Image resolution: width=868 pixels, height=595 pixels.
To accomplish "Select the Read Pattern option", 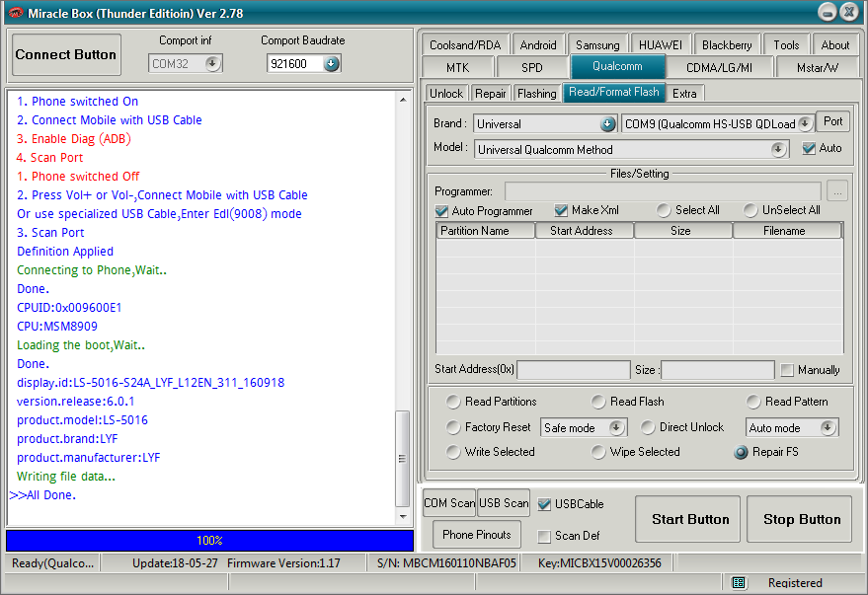I will [x=752, y=402].
